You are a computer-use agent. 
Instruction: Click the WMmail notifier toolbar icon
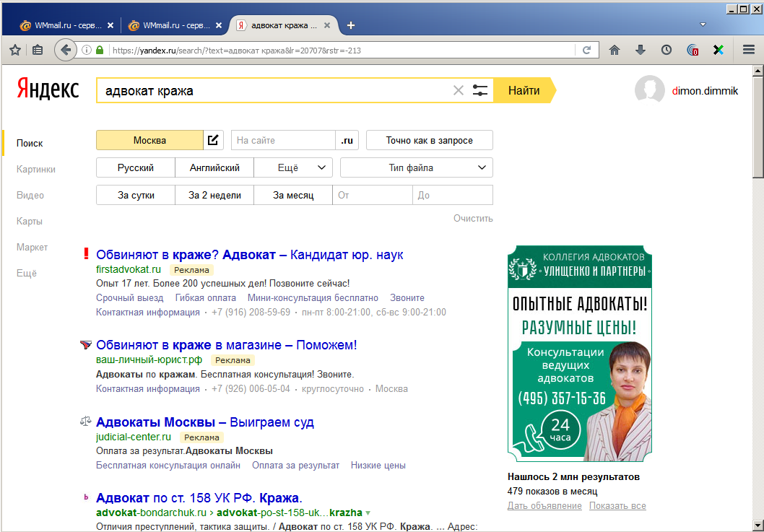pos(693,50)
